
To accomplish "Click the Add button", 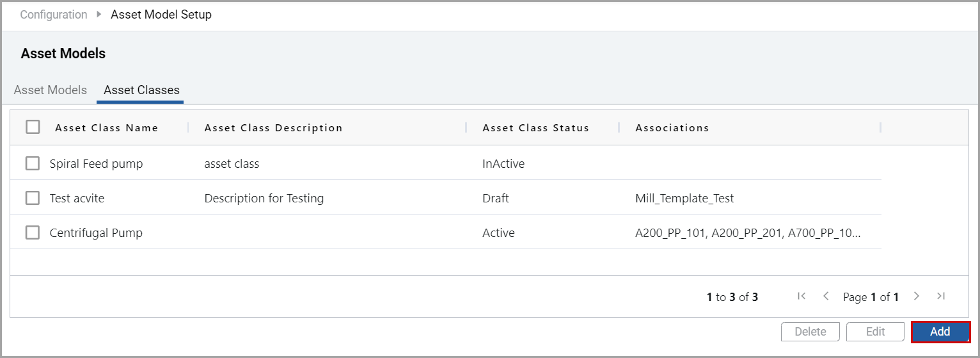I will pos(940,332).
